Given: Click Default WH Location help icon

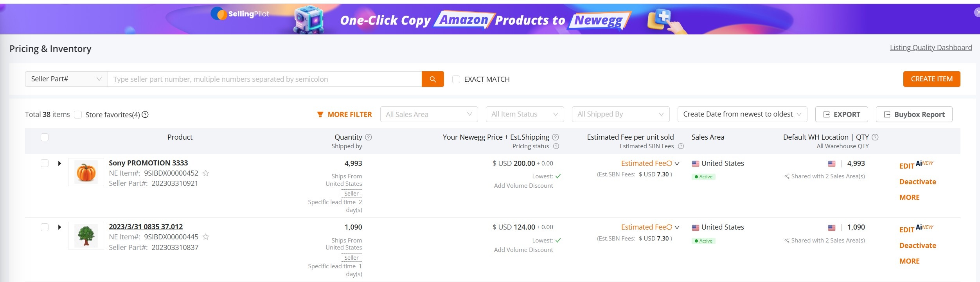Looking at the screenshot, I should tap(875, 137).
